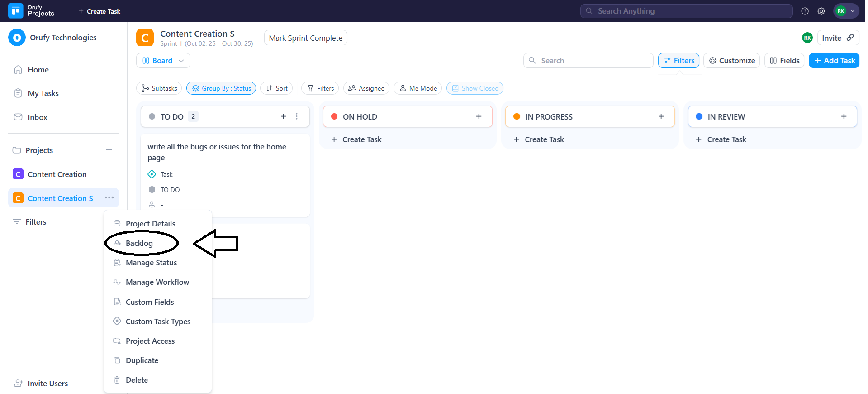
Task: Add a new project with Projects plus icon
Action: point(109,150)
